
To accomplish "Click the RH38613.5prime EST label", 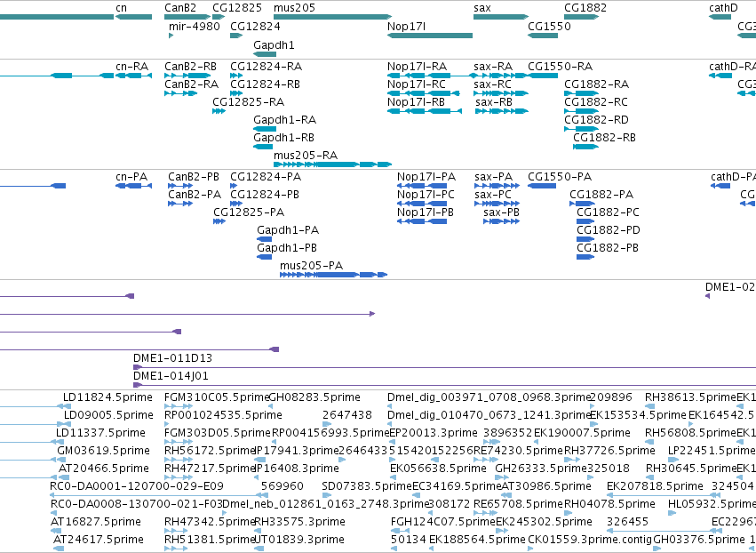I will [690, 397].
